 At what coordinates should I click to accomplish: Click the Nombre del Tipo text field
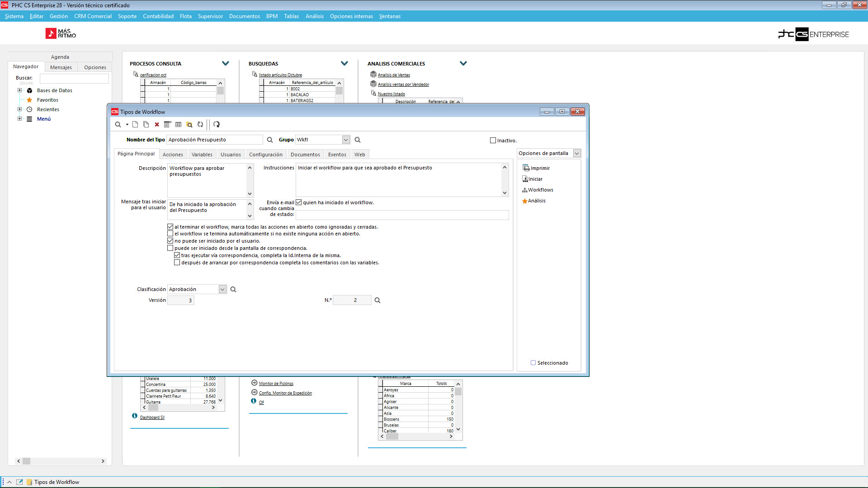[215, 140]
